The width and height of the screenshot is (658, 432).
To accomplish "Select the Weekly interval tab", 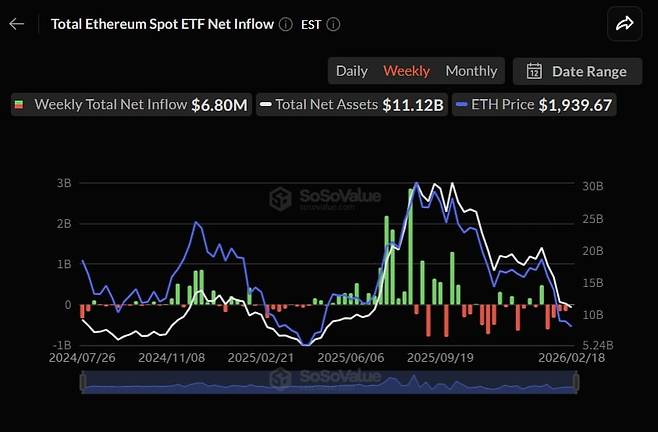I will (x=407, y=71).
